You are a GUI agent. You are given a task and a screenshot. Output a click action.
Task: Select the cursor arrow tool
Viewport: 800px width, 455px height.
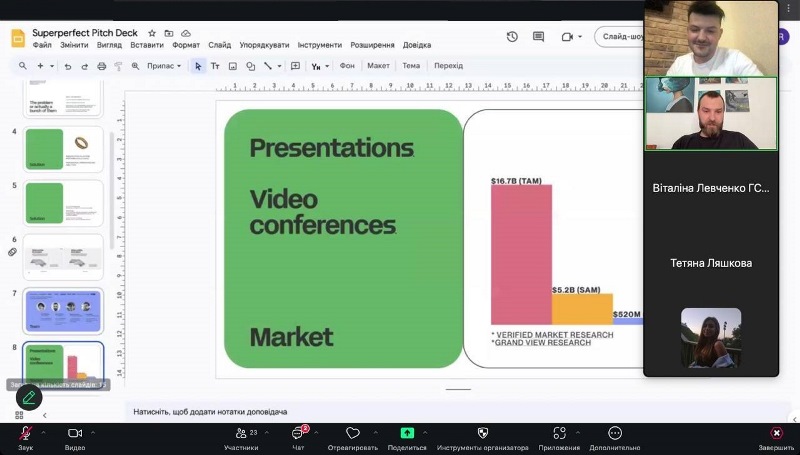click(x=198, y=66)
